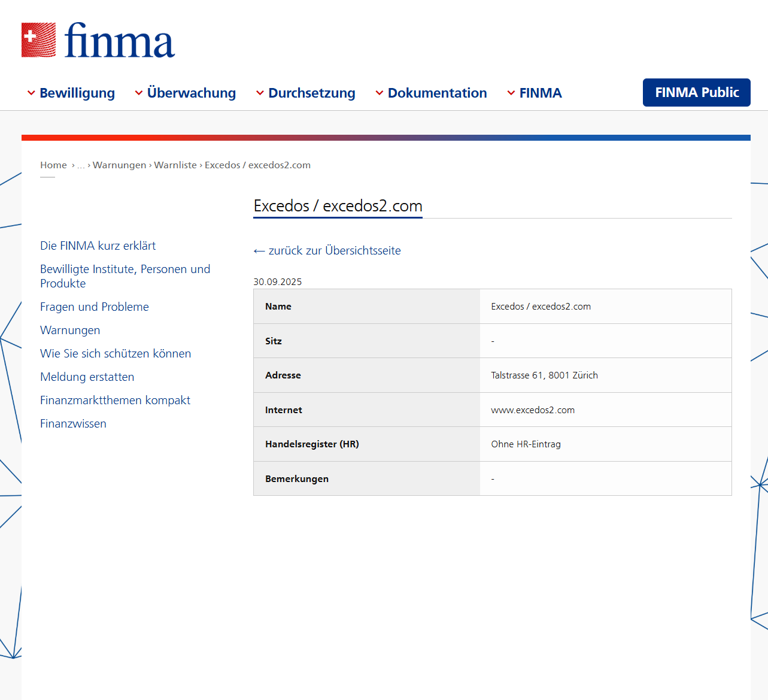This screenshot has height=700, width=768.
Task: Expand the Überwachung chevron
Action: pyautogui.click(x=139, y=93)
